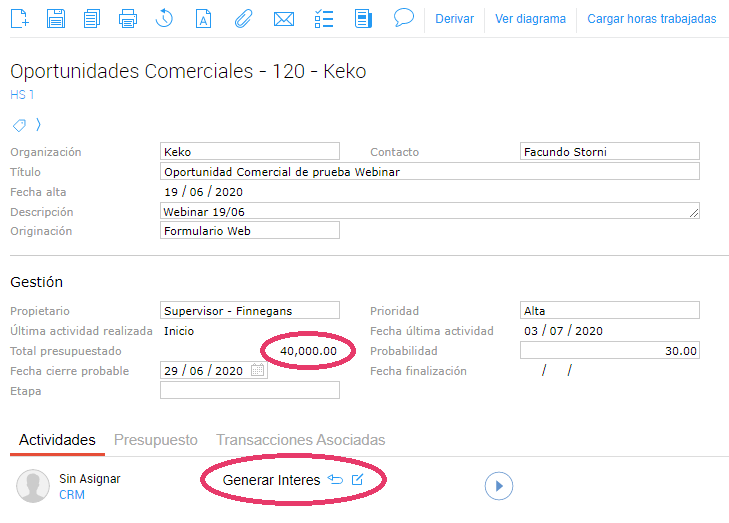The image size is (729, 523).
Task: Print the opportunity using the printer icon
Action: pos(128,18)
